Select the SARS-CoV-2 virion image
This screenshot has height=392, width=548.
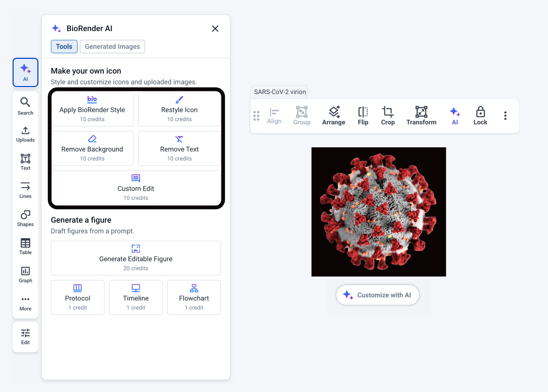coord(378,212)
